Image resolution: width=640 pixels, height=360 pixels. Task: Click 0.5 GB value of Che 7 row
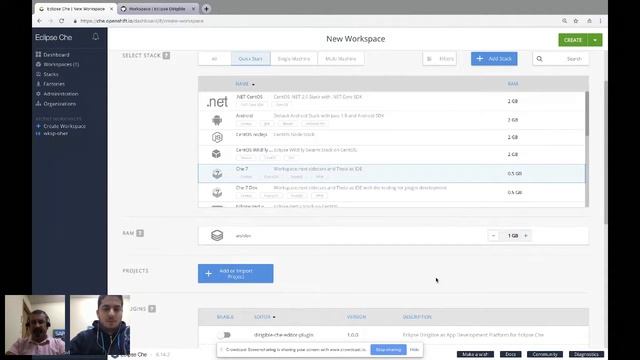(514, 173)
